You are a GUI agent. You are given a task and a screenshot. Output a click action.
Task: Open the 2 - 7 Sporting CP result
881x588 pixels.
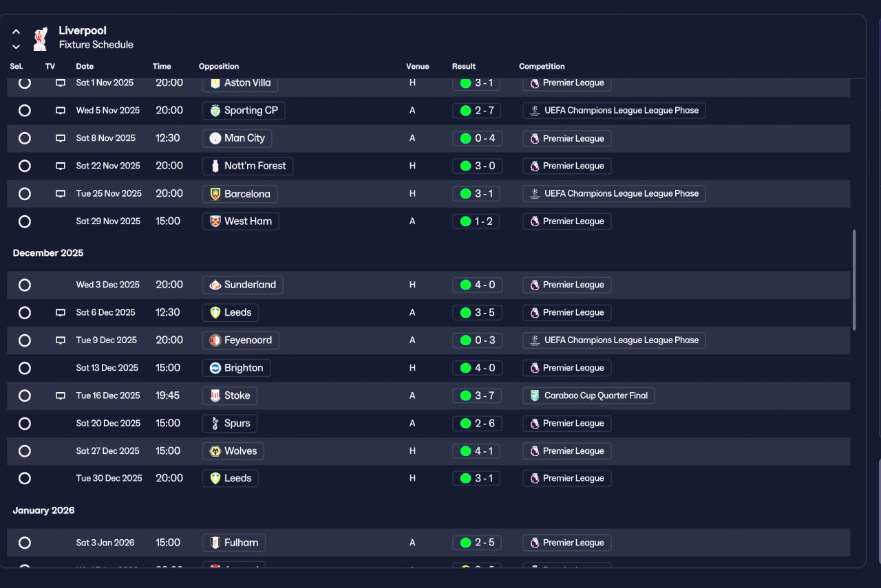(x=476, y=111)
